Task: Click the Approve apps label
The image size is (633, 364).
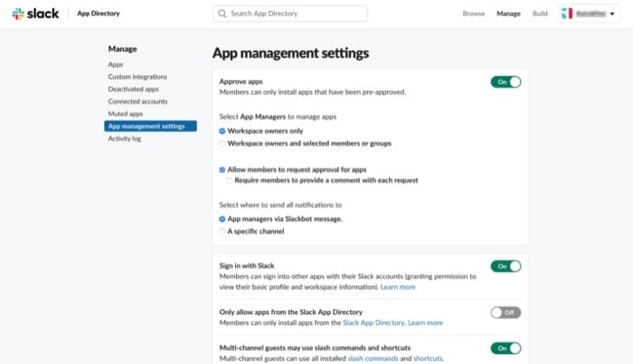Action: coord(241,81)
